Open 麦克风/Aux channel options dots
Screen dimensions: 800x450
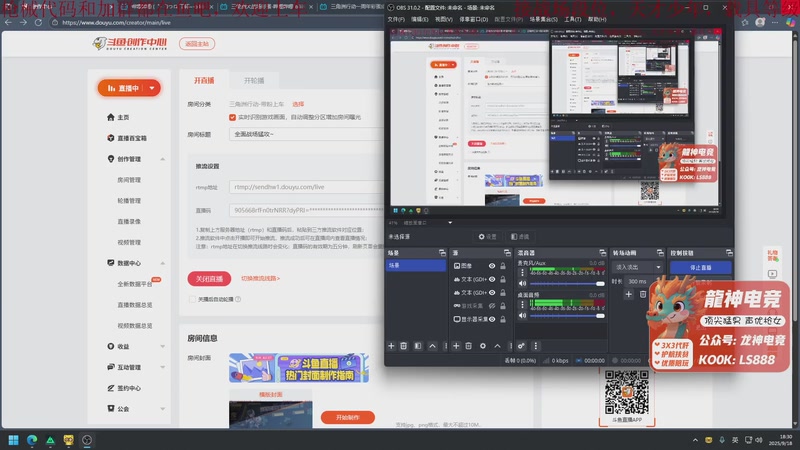522,272
